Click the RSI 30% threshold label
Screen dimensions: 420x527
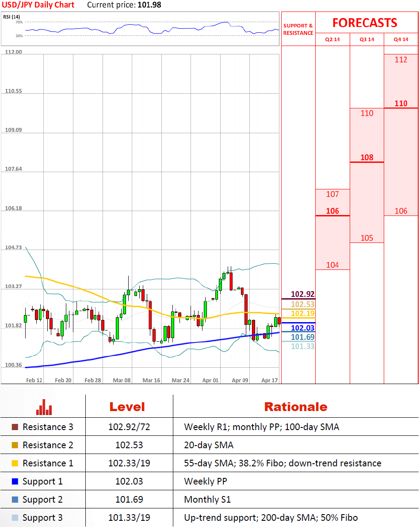[x=19, y=36]
